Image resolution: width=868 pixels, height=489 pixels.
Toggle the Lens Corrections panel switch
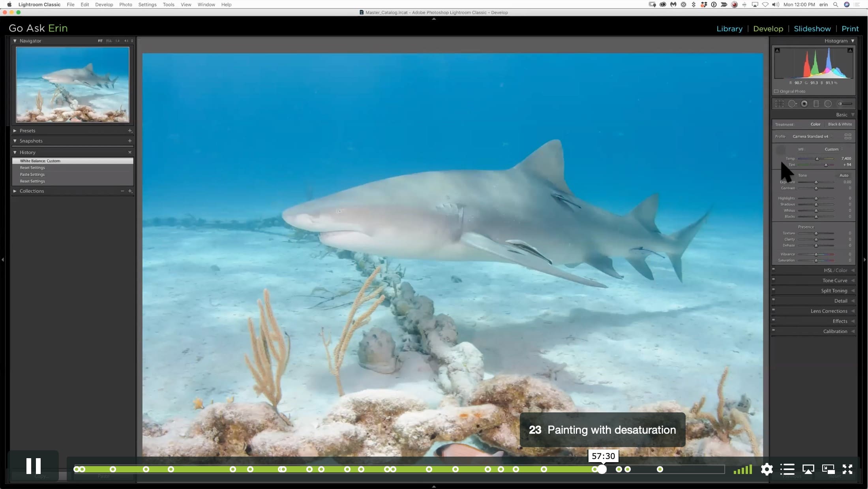pyautogui.click(x=774, y=310)
